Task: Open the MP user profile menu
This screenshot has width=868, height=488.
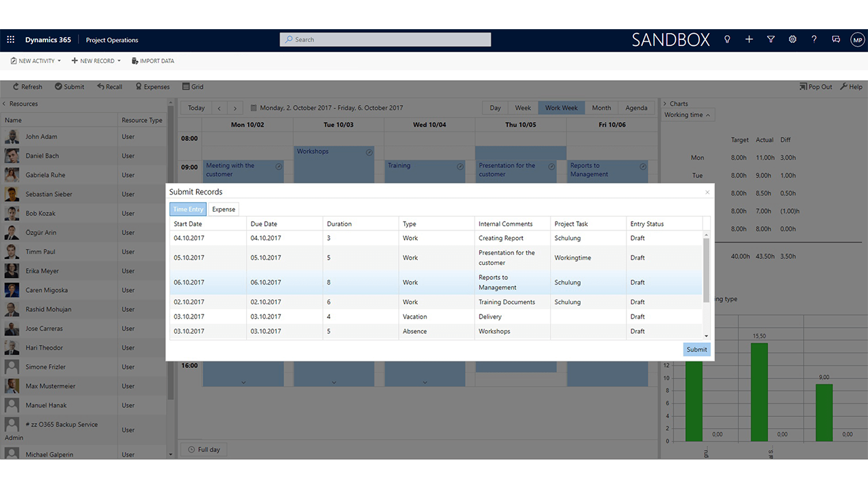Action: coord(857,40)
